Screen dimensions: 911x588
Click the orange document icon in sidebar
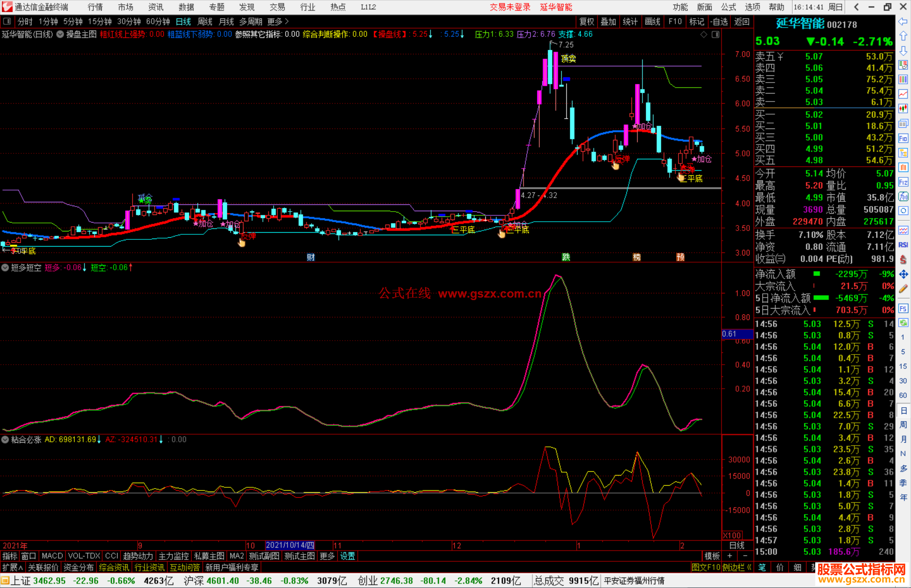[903, 167]
